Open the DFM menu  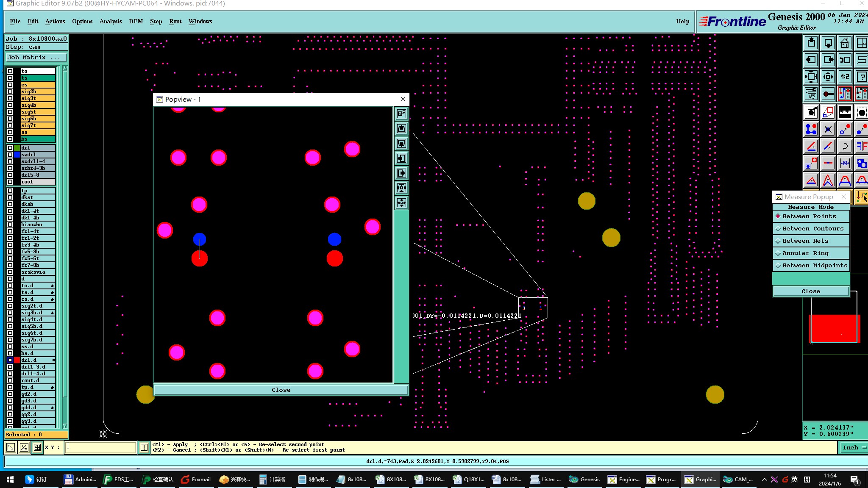(136, 21)
